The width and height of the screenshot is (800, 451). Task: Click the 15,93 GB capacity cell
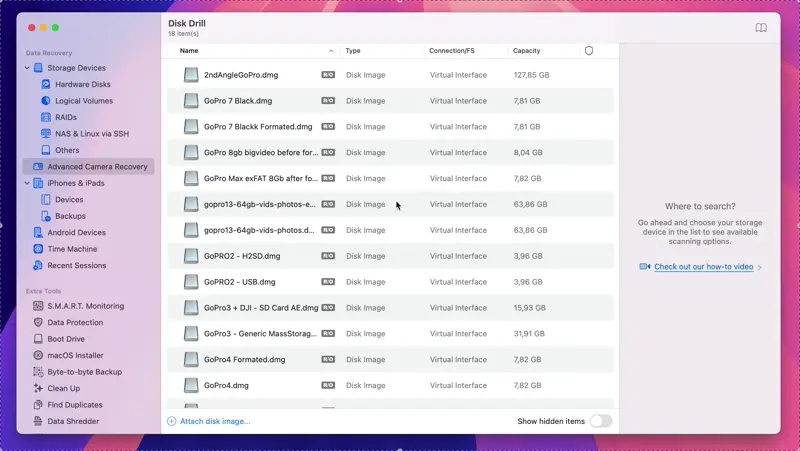(x=530, y=308)
